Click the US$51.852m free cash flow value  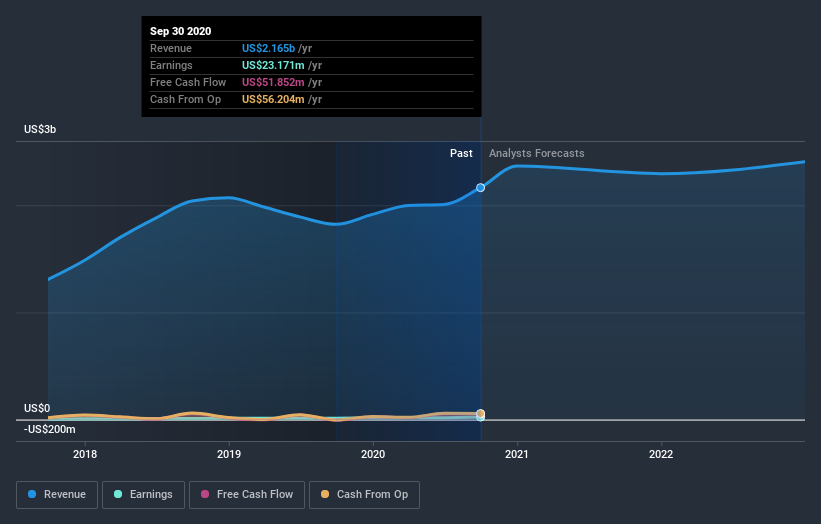273,82
